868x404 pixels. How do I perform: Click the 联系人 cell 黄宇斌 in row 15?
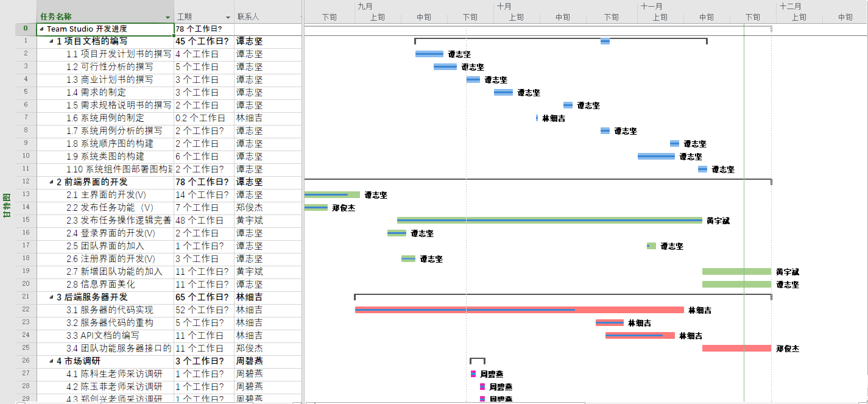click(267, 221)
